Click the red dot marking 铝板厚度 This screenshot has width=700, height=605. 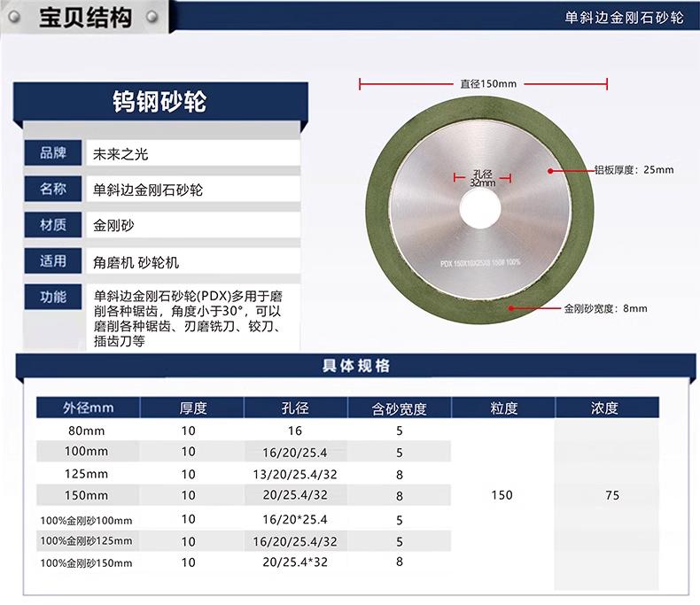pyautogui.click(x=550, y=169)
